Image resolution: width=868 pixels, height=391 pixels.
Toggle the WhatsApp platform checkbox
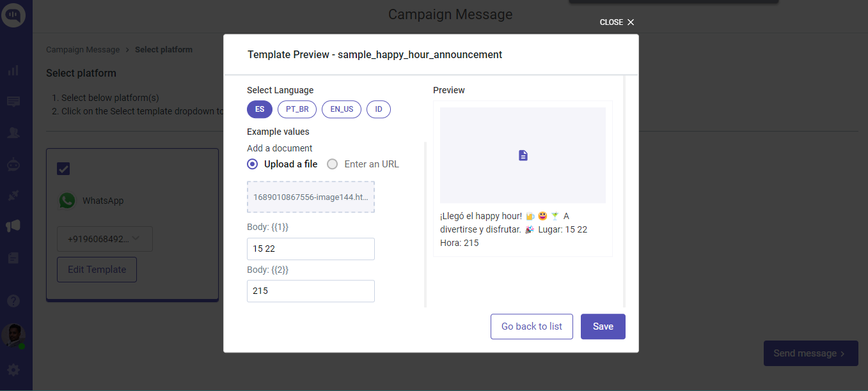[x=63, y=169]
